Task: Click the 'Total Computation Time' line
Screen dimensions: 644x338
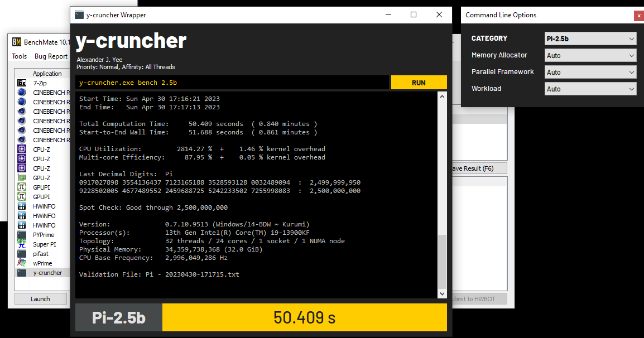Action: pyautogui.click(x=198, y=124)
